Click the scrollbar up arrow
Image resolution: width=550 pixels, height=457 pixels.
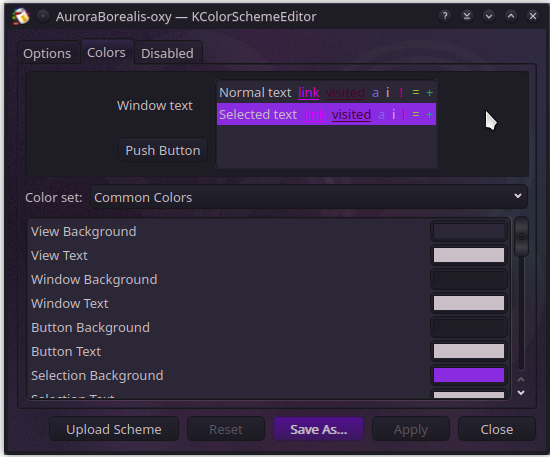[x=521, y=379]
